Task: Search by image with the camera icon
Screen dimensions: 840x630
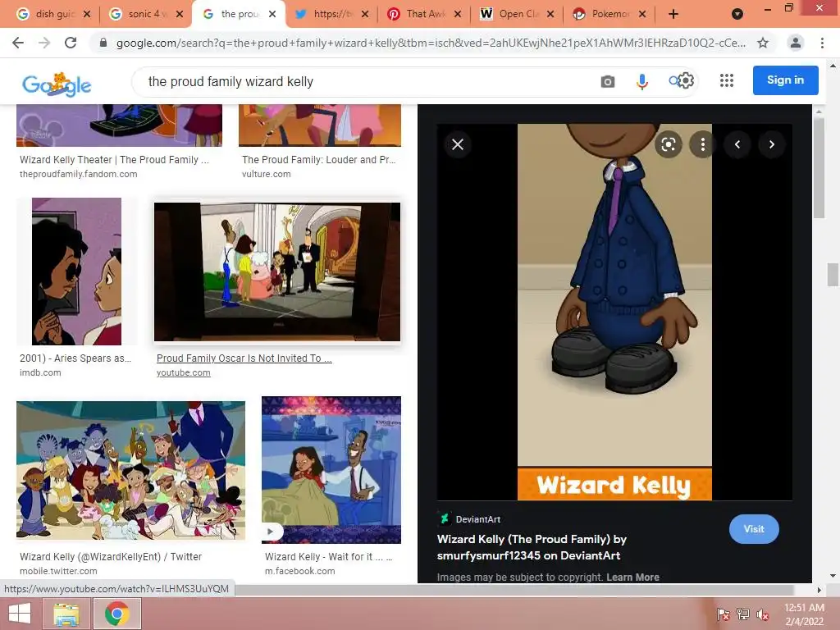Action: tap(608, 81)
